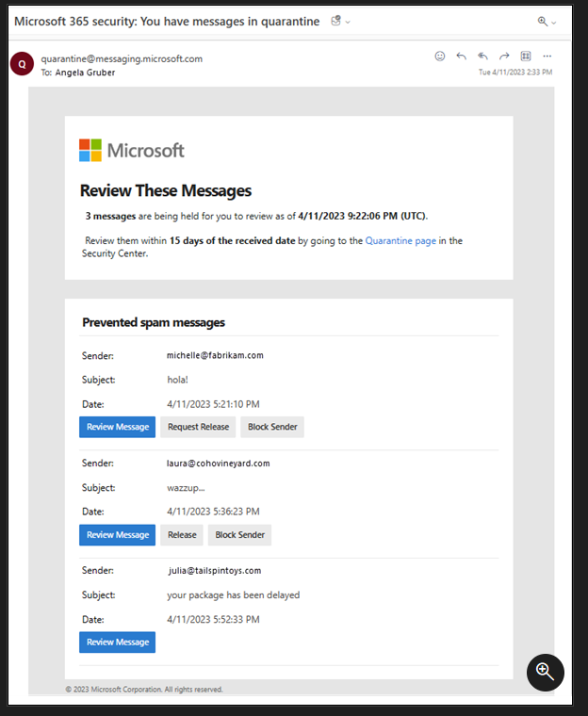
Task: Click the email received time Tue 4/11/2023 2:33 PM
Action: pyautogui.click(x=515, y=73)
